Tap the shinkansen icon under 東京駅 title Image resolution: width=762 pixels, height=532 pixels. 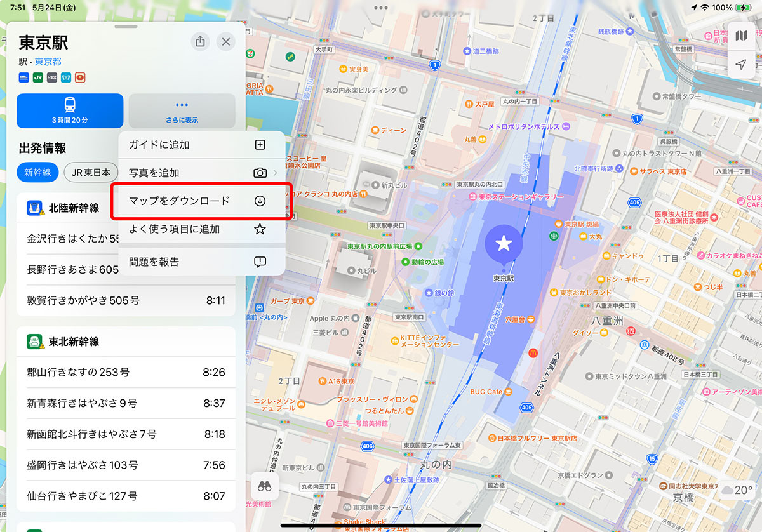(23, 77)
